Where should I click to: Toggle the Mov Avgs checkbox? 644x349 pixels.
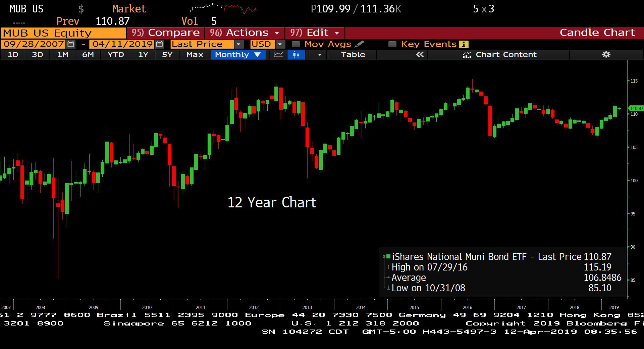(x=296, y=44)
